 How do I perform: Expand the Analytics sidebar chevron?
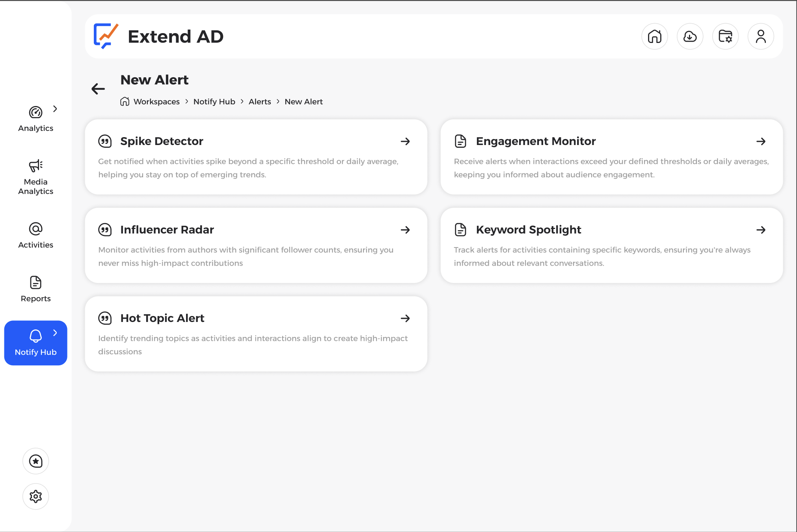coord(55,109)
